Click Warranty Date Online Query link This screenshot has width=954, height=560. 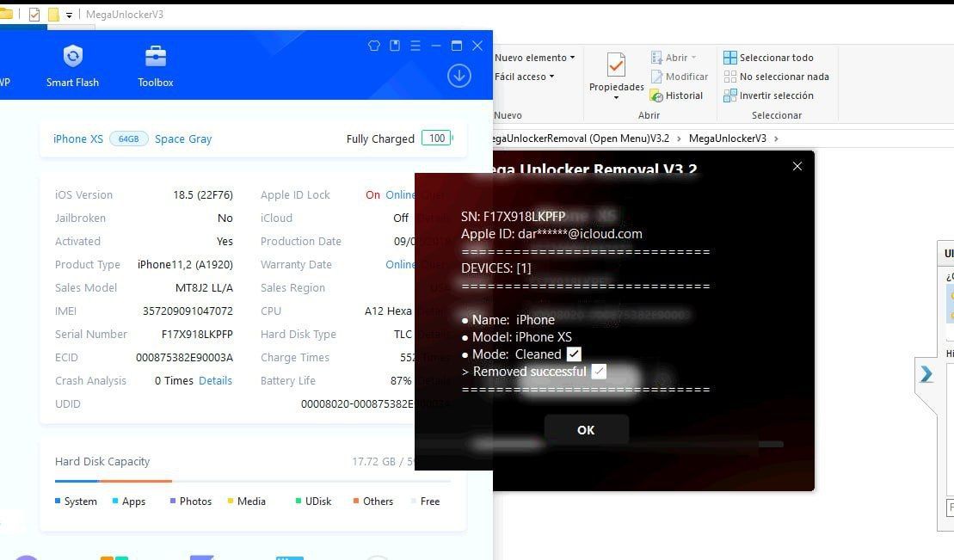click(400, 264)
